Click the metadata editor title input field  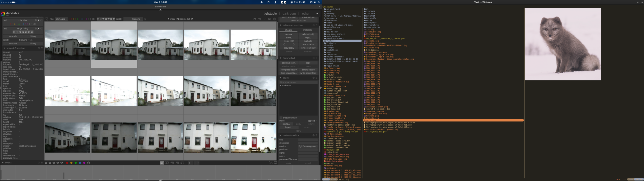pyautogui.click(x=308, y=140)
